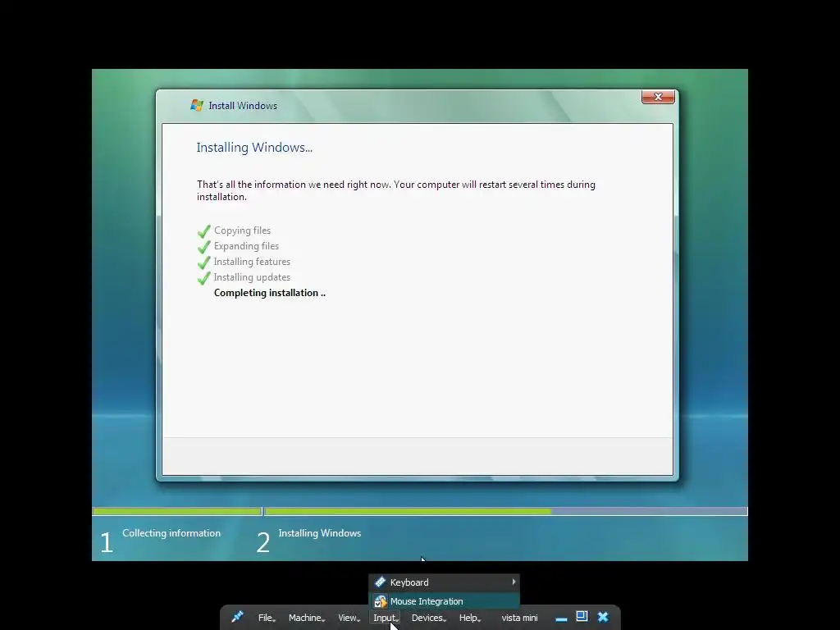
Task: Click the Collecting information progress bar
Action: tap(177, 512)
